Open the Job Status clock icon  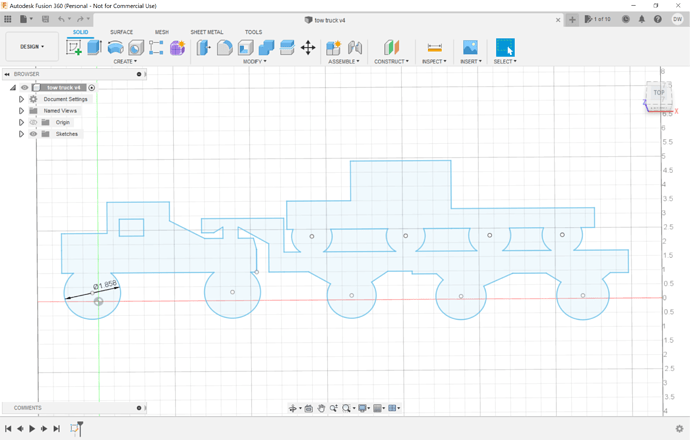[x=626, y=19]
